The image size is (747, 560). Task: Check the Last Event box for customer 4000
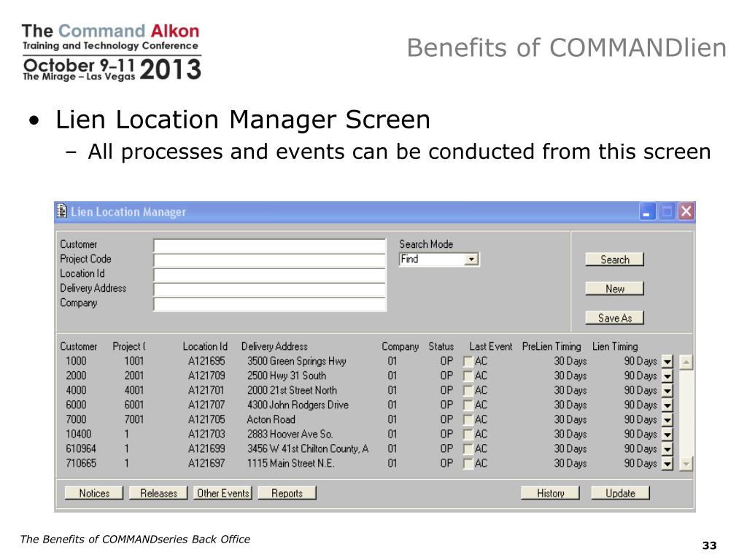(x=468, y=392)
